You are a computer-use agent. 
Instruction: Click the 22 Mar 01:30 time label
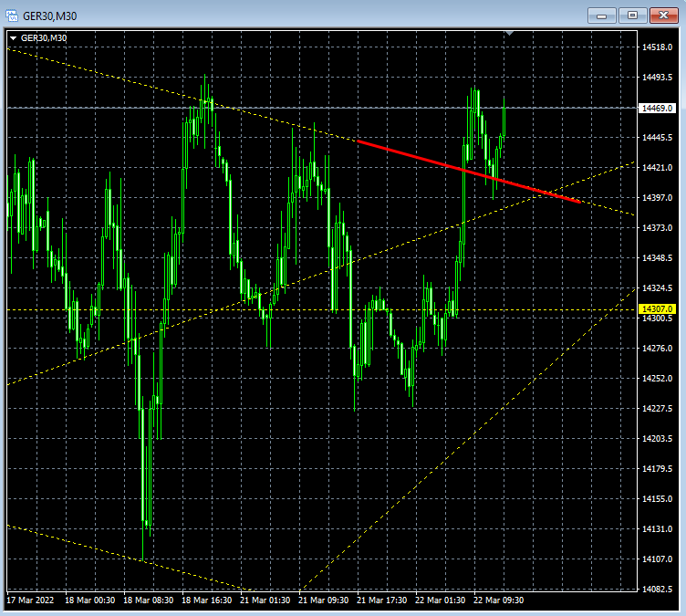[x=440, y=600]
